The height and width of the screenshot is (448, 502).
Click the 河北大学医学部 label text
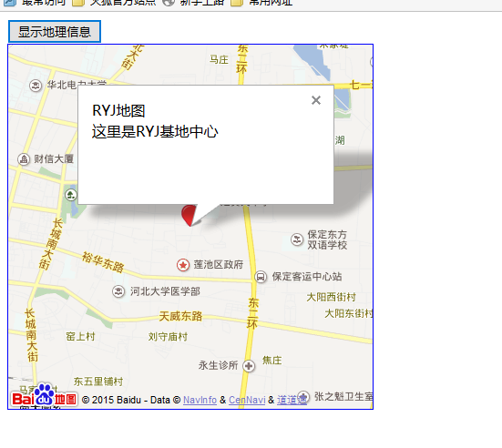[165, 291]
